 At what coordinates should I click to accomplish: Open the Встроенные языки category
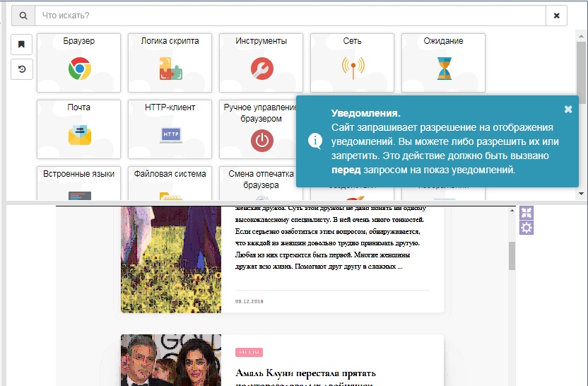tap(78, 183)
